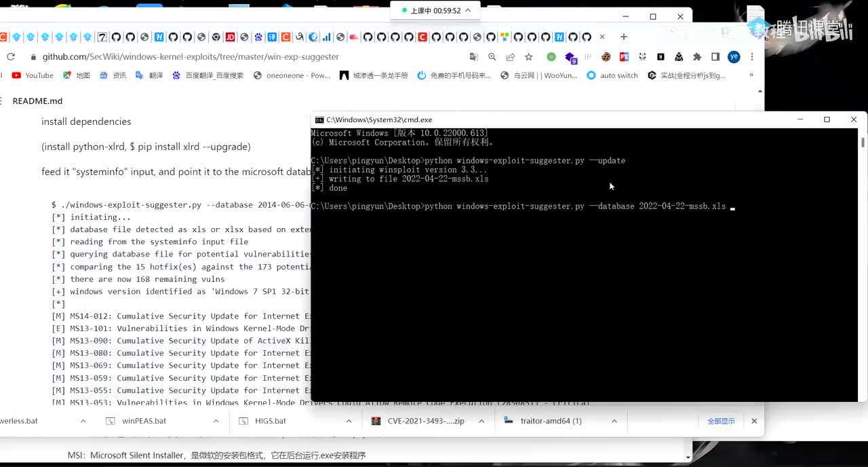Click the MS14-012 Cumulative Security Update line
Viewport: 868px width, 467px height.
[181, 316]
